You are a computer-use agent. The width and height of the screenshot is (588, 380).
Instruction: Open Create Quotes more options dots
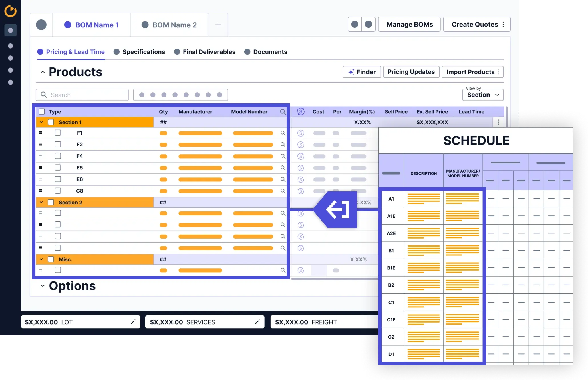click(503, 24)
